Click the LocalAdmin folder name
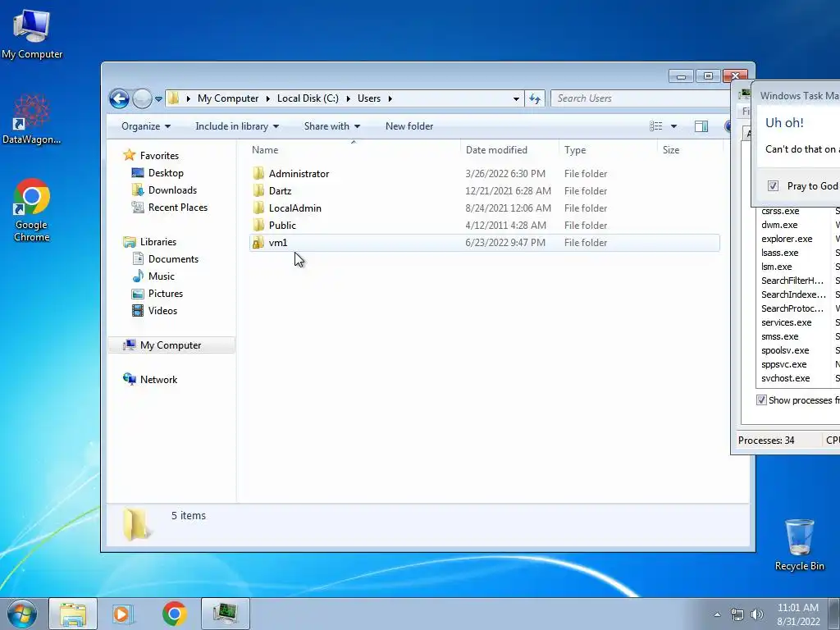Viewport: 840px width, 630px height. [x=295, y=208]
